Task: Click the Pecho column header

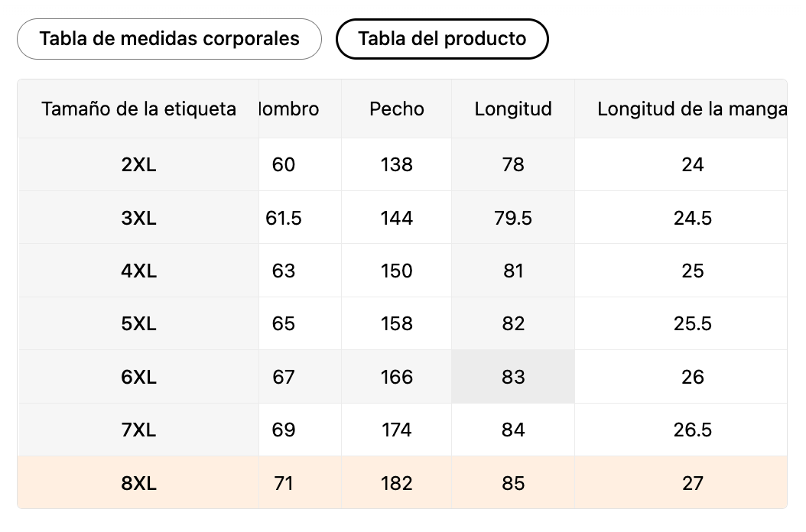Action: (x=396, y=109)
